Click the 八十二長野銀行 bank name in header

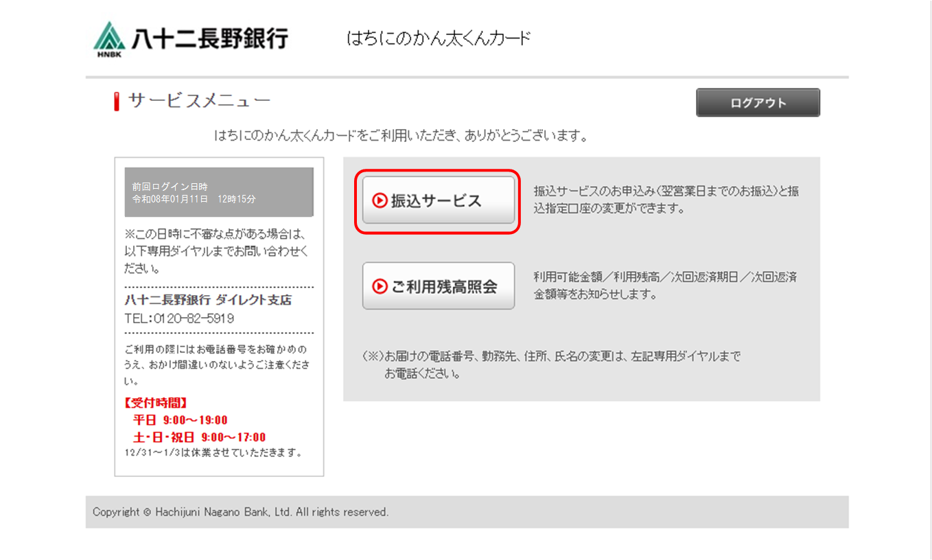coord(209,38)
